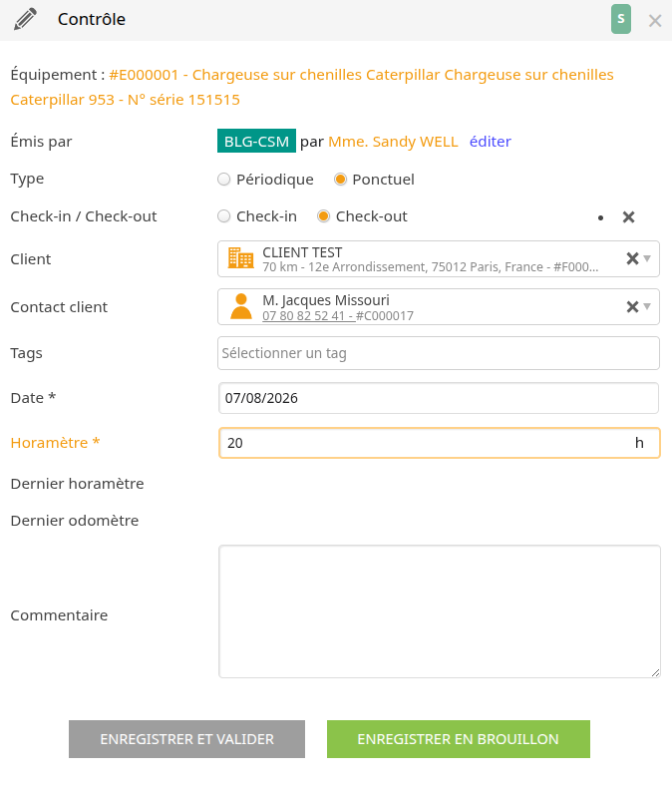Click the orange building icon in Client field

[x=241, y=257]
